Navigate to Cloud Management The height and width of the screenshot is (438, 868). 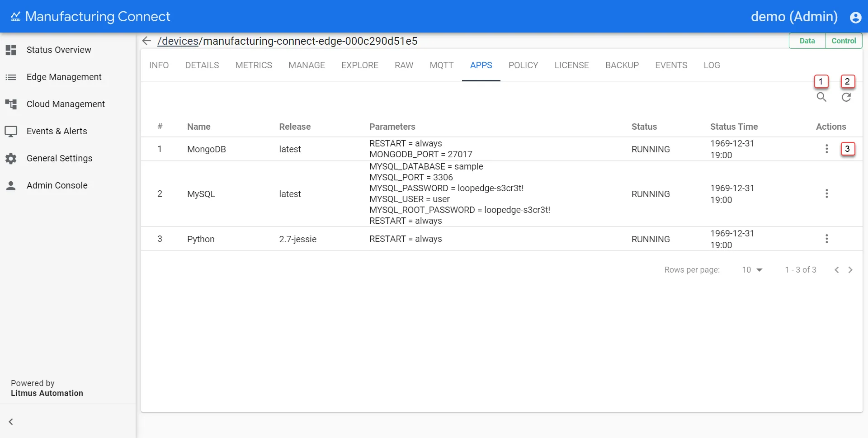[x=66, y=104]
